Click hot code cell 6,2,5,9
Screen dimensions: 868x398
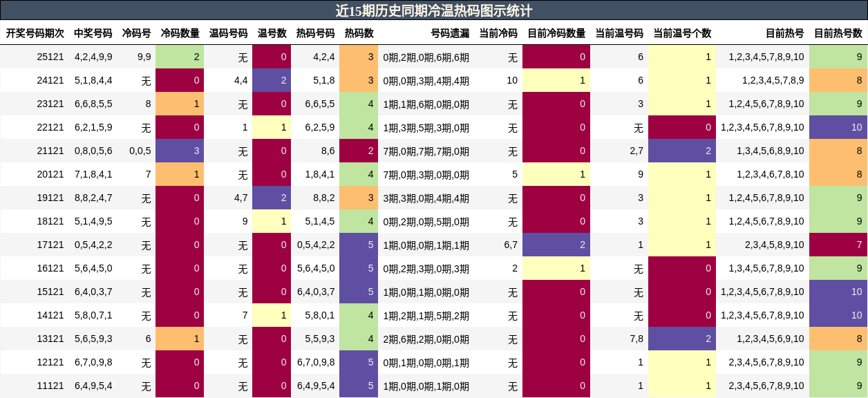tap(320, 127)
